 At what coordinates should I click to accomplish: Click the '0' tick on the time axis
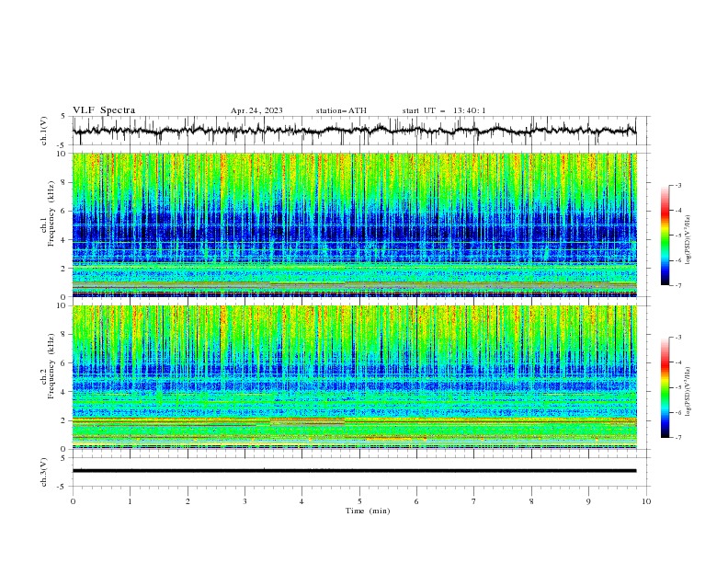tap(73, 501)
